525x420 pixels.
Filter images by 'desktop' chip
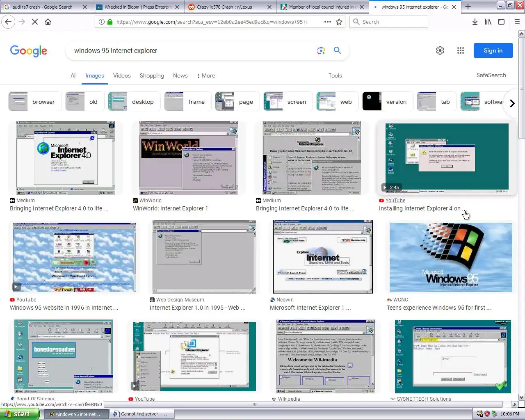pos(134,102)
